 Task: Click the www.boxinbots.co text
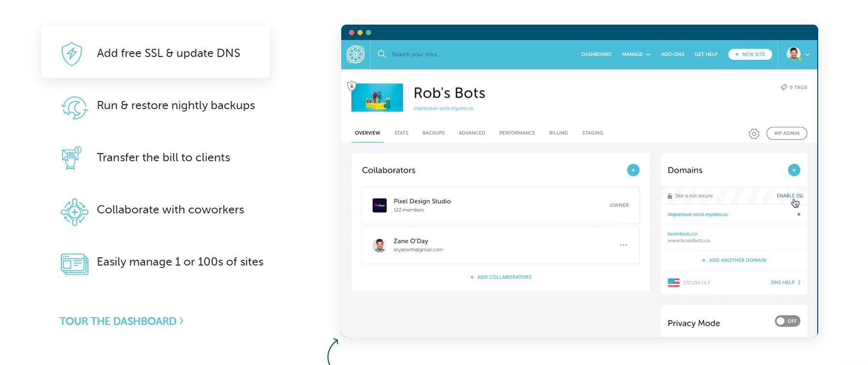(689, 240)
